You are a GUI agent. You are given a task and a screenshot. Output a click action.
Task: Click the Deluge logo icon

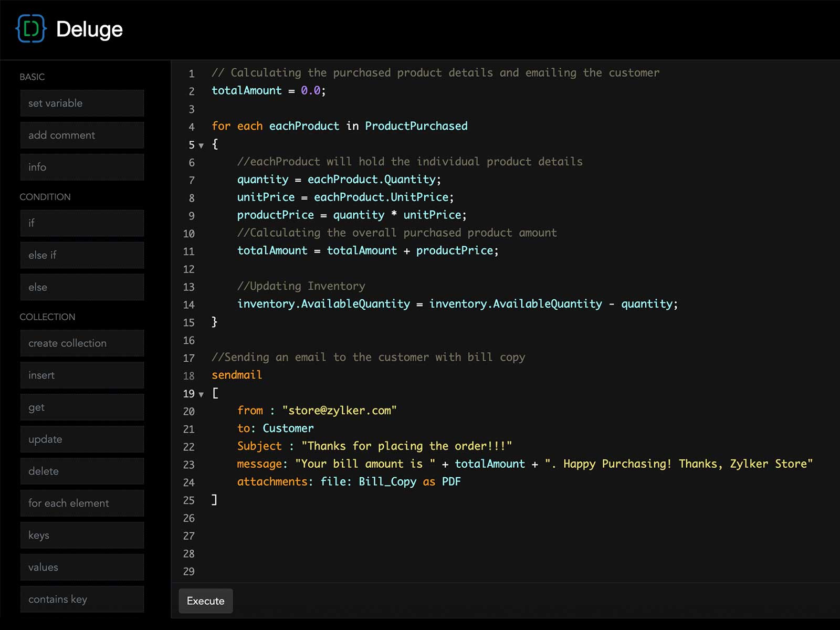(31, 29)
